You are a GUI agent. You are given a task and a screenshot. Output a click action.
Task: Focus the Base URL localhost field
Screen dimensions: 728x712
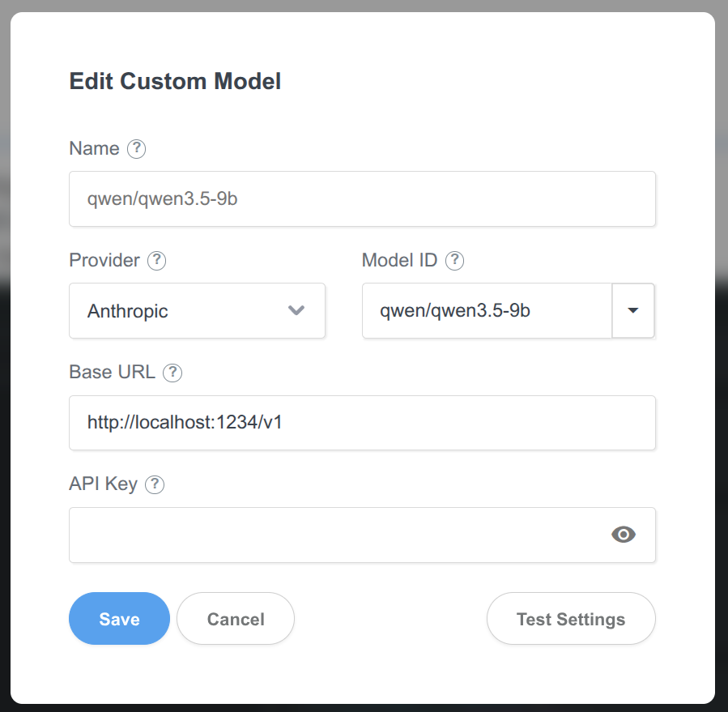coord(362,423)
